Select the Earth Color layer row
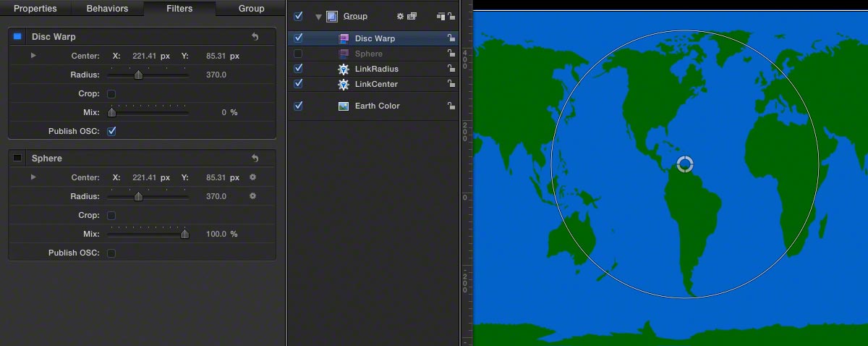The image size is (868, 346). [x=373, y=106]
